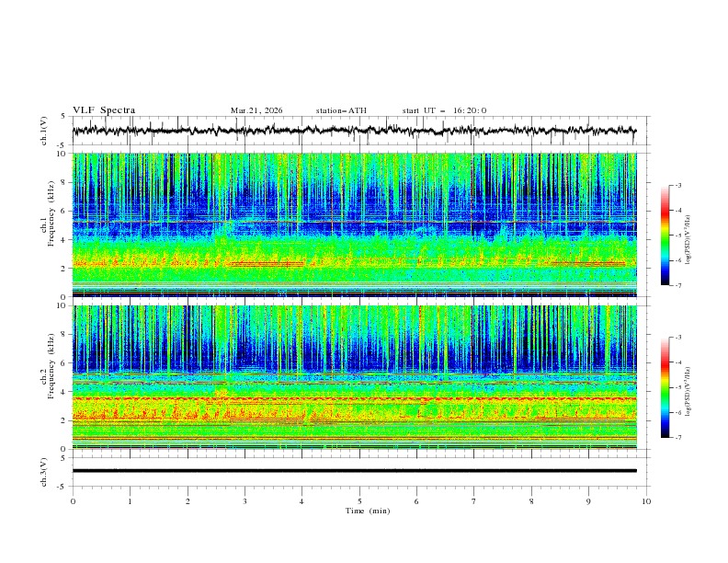This screenshot has height=563, width=728.
Task: Click time axis tick label "6"
Action: (416, 501)
